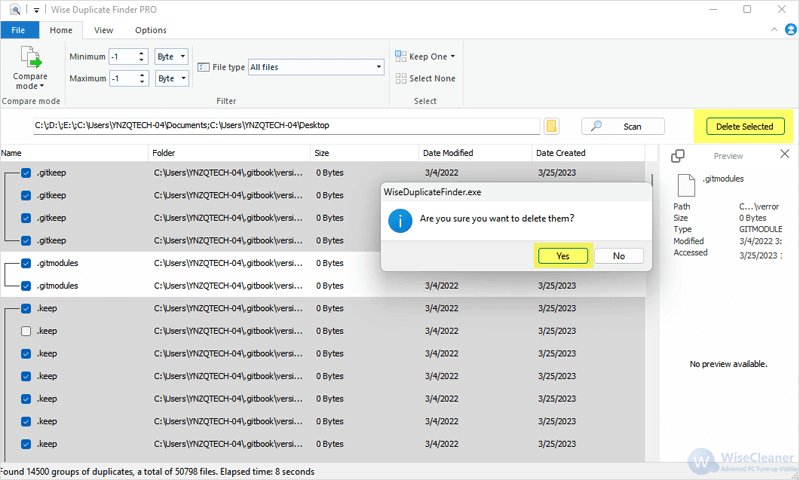This screenshot has width=800, height=480.
Task: Open the quick access toolbar dropdown
Action: [36, 10]
